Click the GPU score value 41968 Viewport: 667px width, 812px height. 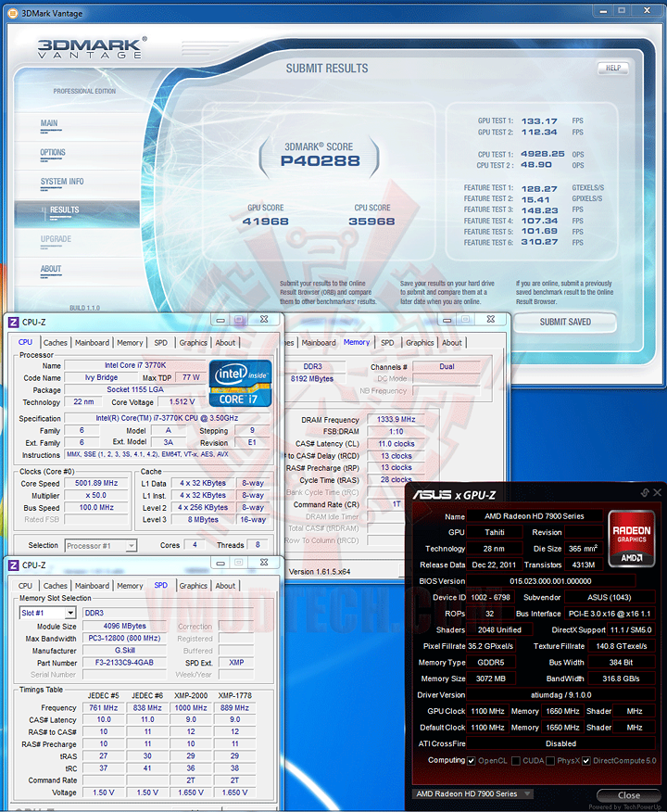click(266, 222)
